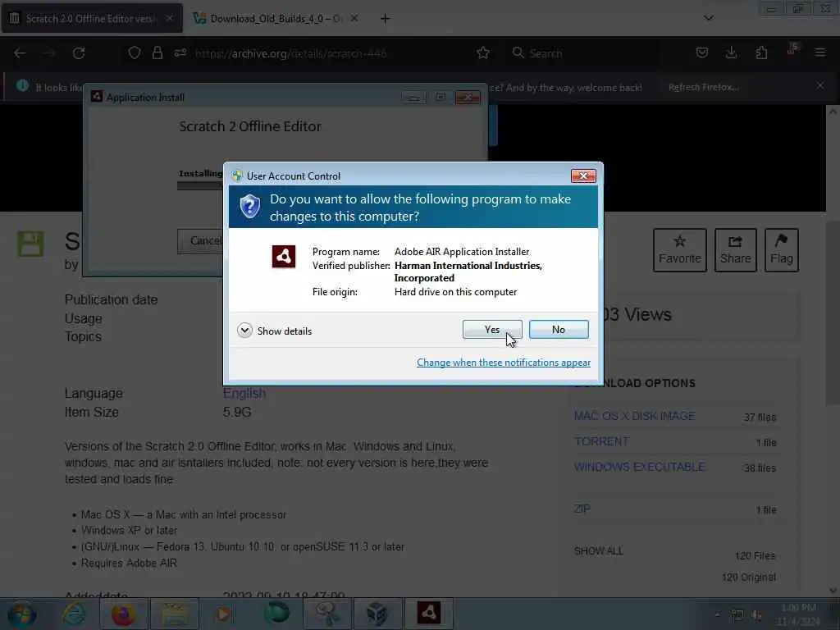The width and height of the screenshot is (840, 630).
Task: Open Windows Start menu
Action: click(x=22, y=614)
